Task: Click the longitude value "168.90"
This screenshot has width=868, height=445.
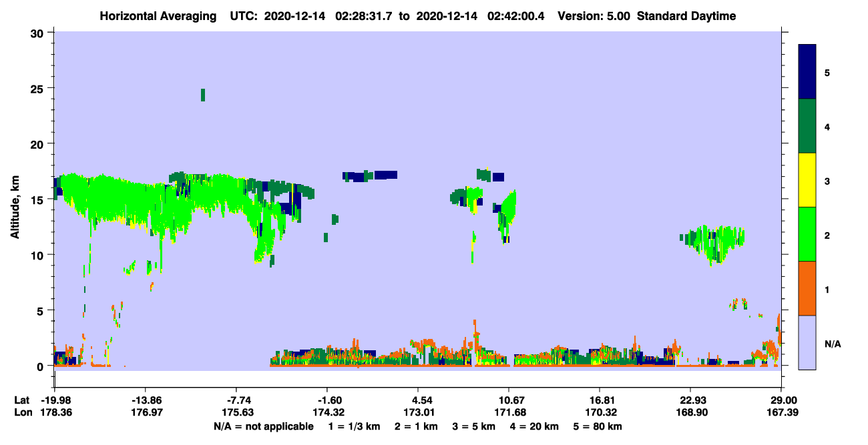Action: pos(690,412)
